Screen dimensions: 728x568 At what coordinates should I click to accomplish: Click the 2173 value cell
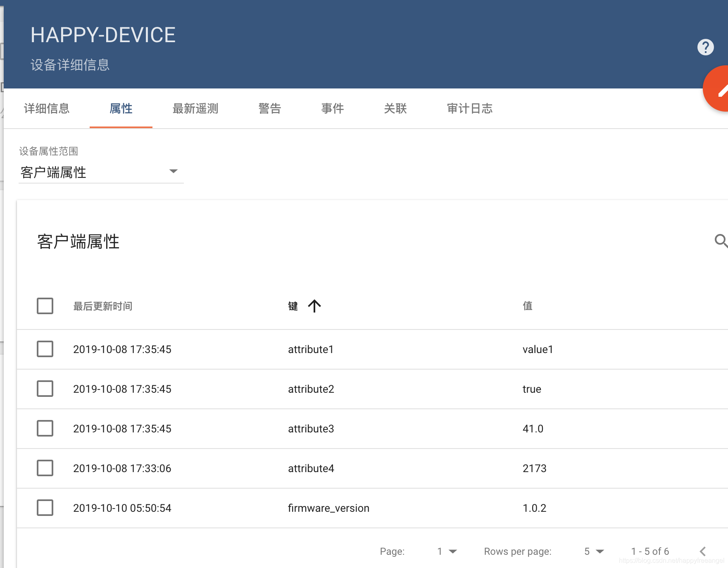click(534, 468)
